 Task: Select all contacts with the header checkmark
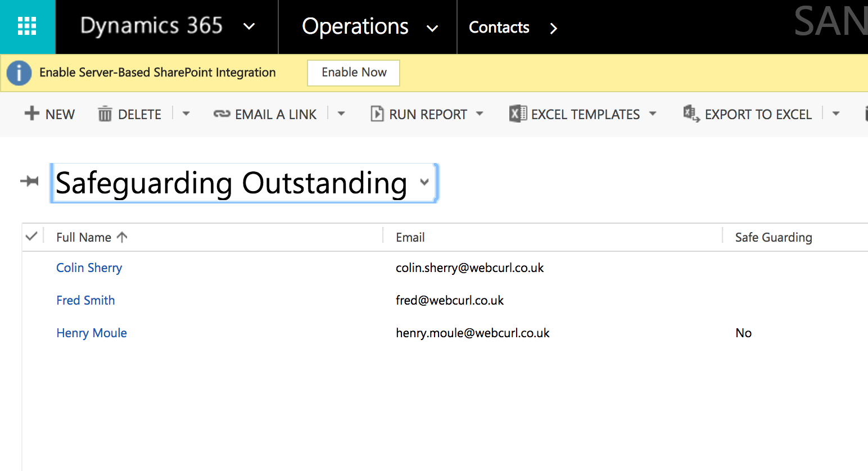coord(32,236)
